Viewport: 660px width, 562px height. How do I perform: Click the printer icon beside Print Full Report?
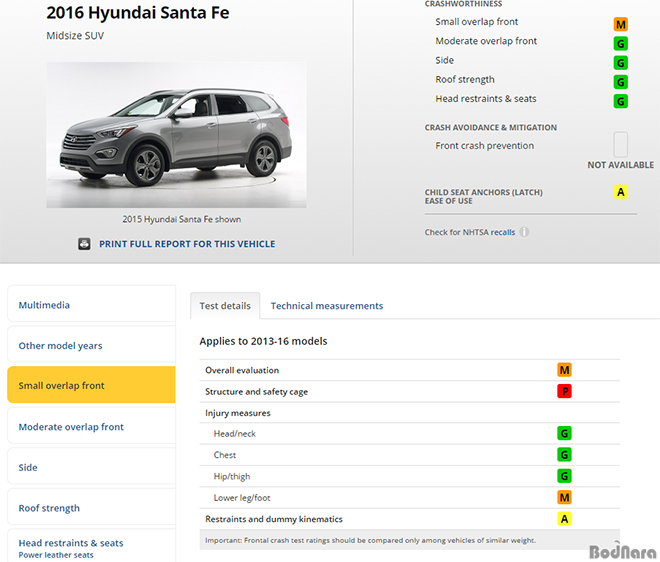click(x=84, y=244)
